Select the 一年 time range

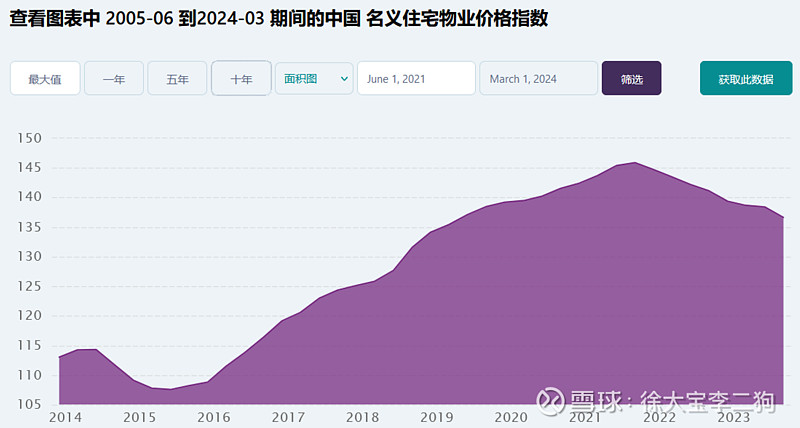tap(114, 79)
